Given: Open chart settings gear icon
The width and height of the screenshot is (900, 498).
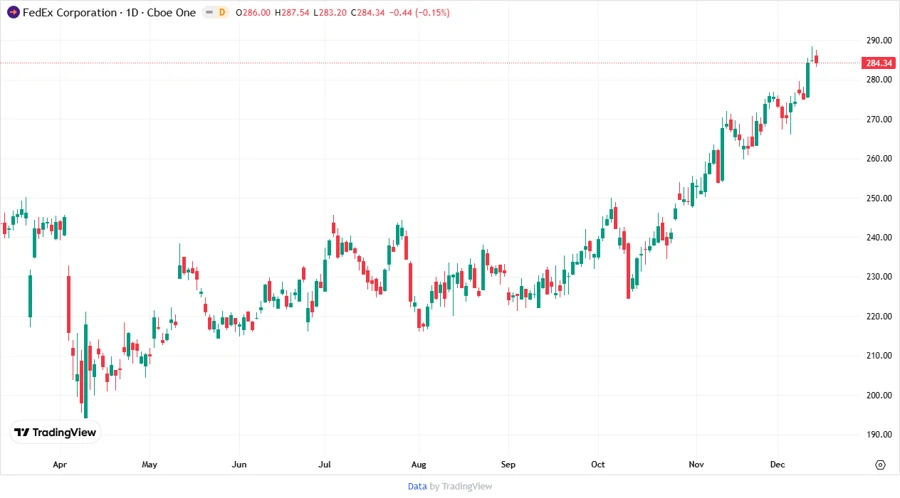Looking at the screenshot, I should click(880, 465).
